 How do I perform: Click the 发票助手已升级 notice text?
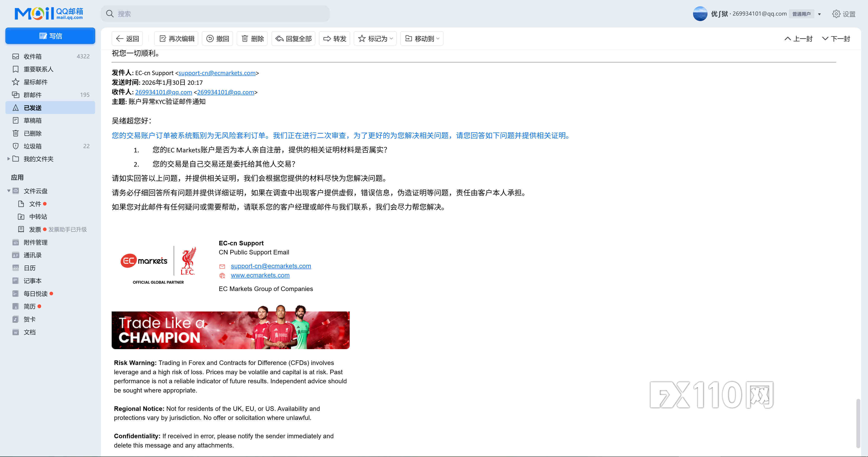[67, 229]
